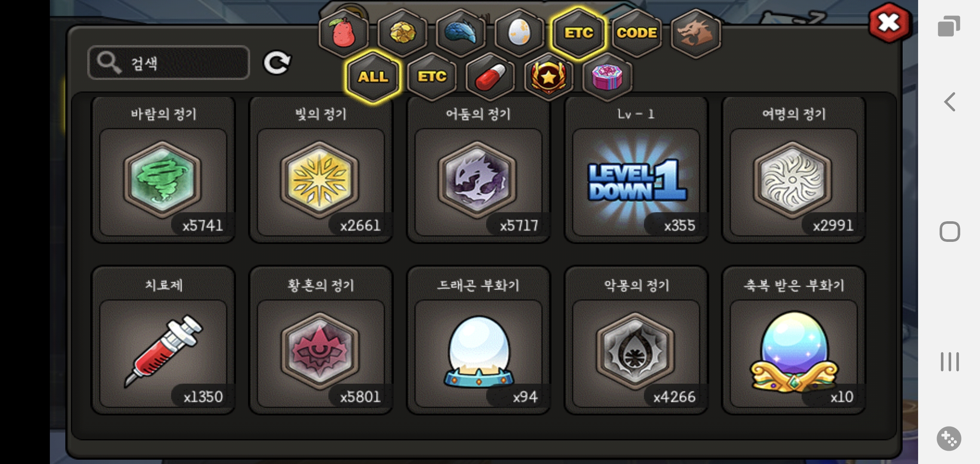Filter items by red capsule icon
Screen dimensions: 980x464
[490, 77]
